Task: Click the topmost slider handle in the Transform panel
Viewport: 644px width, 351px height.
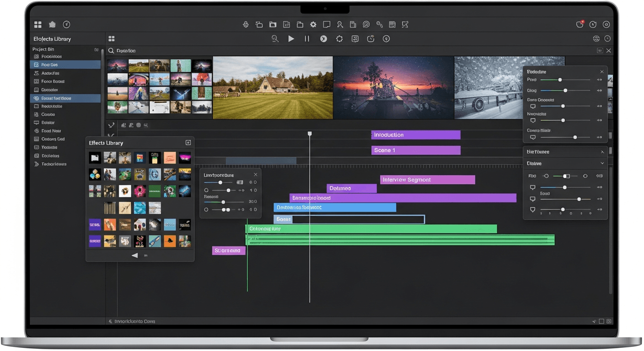Action: coord(220,182)
